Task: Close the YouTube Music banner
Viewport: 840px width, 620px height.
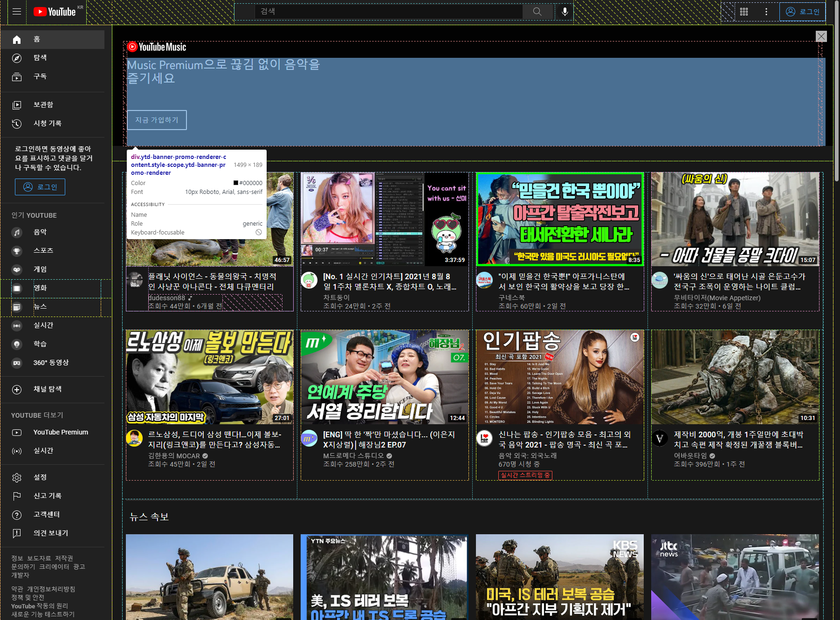Action: 821,36
